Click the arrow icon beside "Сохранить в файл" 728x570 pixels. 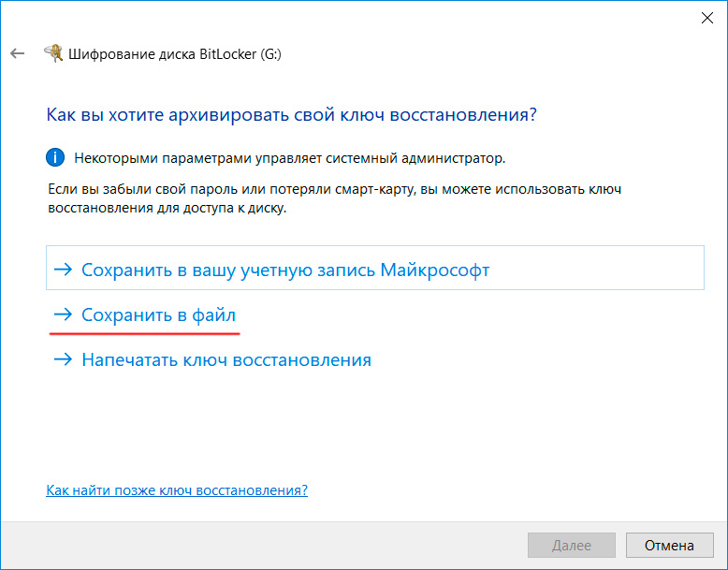[64, 315]
